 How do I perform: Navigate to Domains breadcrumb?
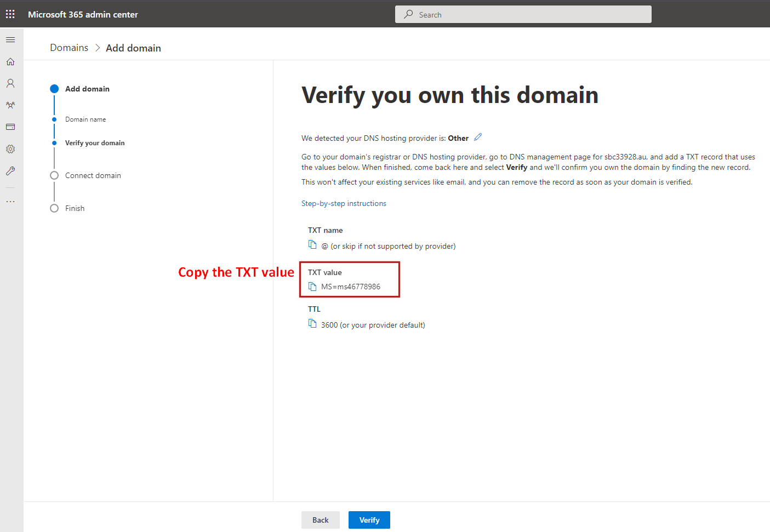pos(69,48)
